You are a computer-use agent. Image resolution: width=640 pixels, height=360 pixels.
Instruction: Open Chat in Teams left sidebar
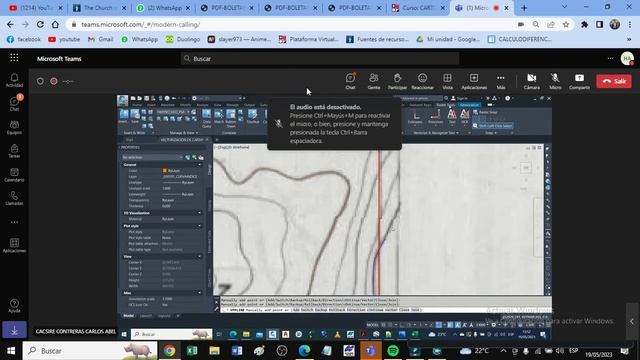[x=14, y=104]
